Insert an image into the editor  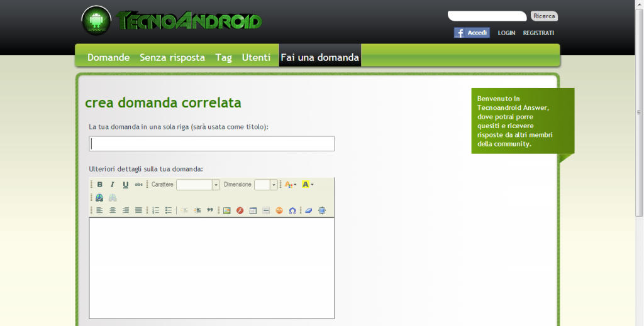click(227, 210)
